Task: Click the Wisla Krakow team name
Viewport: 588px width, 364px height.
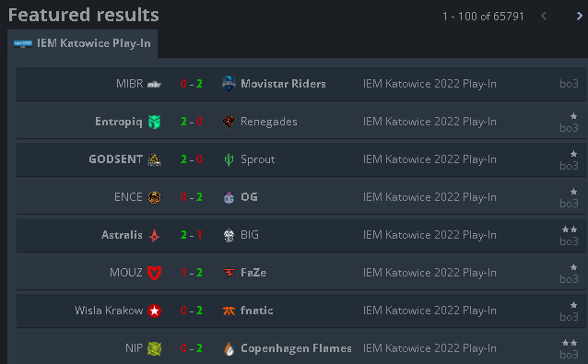Action: [109, 311]
